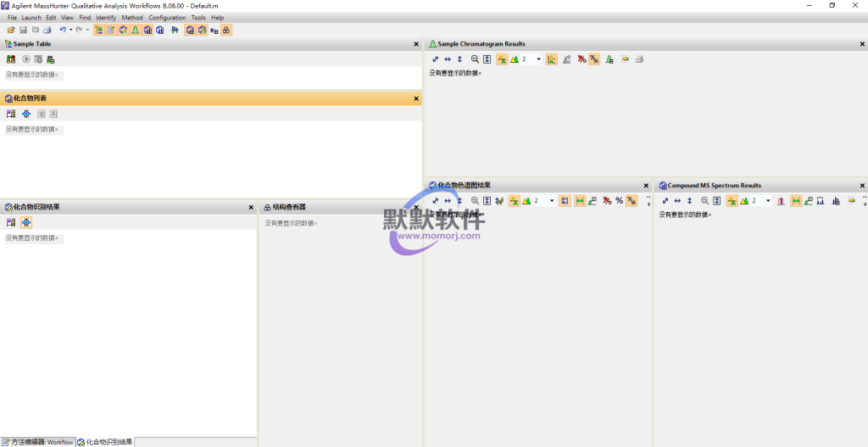This screenshot has width=868, height=447.
Task: Switch to 化合物识别结果 bottom tab
Action: click(105, 442)
